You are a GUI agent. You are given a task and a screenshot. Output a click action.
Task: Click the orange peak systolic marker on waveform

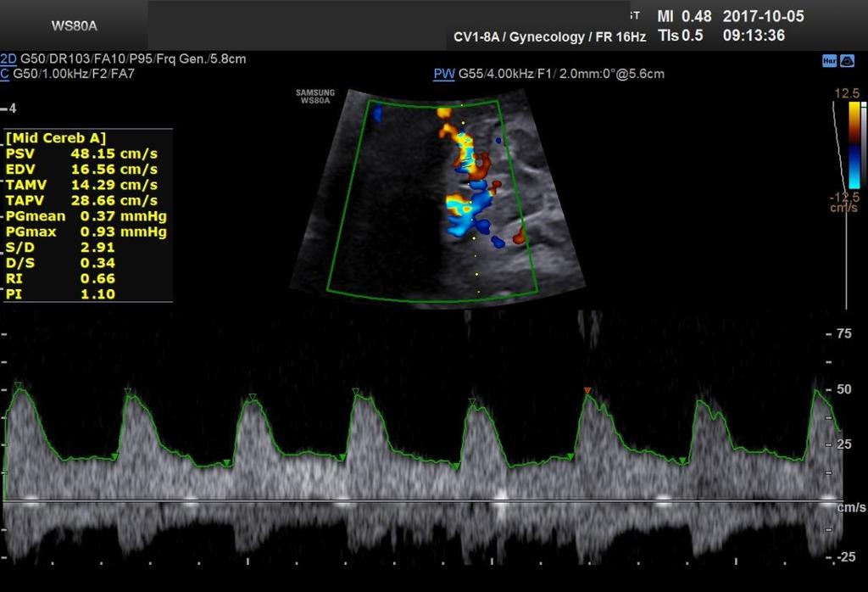pyautogui.click(x=587, y=390)
